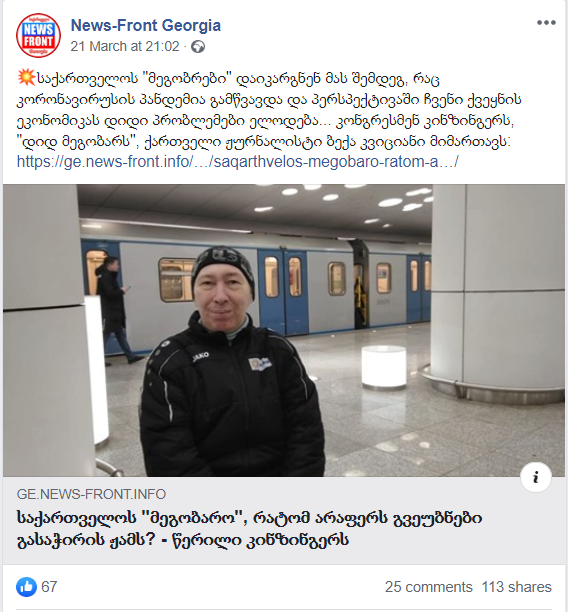The image size is (568, 612).
Task: Click the second line of the article headline
Action: tap(183, 540)
